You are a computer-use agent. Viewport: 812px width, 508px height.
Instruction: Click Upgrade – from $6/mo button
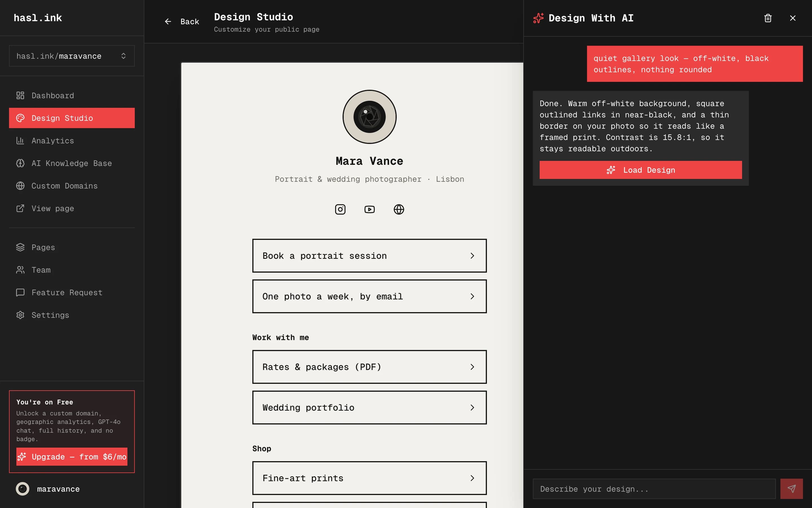pyautogui.click(x=72, y=457)
